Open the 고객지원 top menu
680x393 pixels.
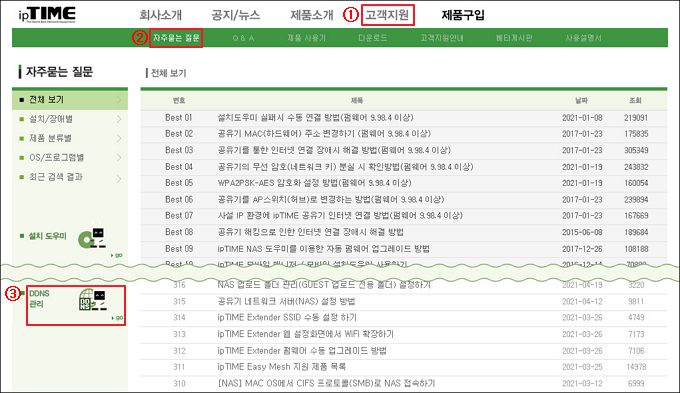(387, 15)
